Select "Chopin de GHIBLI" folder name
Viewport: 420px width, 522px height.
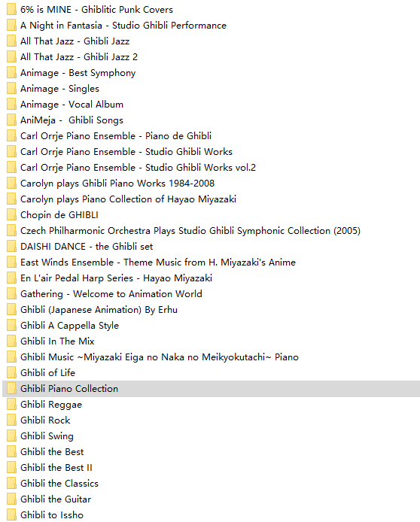pyautogui.click(x=59, y=214)
